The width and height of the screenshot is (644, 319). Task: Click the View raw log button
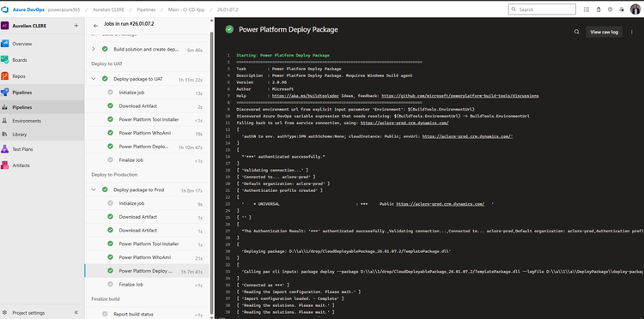(604, 32)
